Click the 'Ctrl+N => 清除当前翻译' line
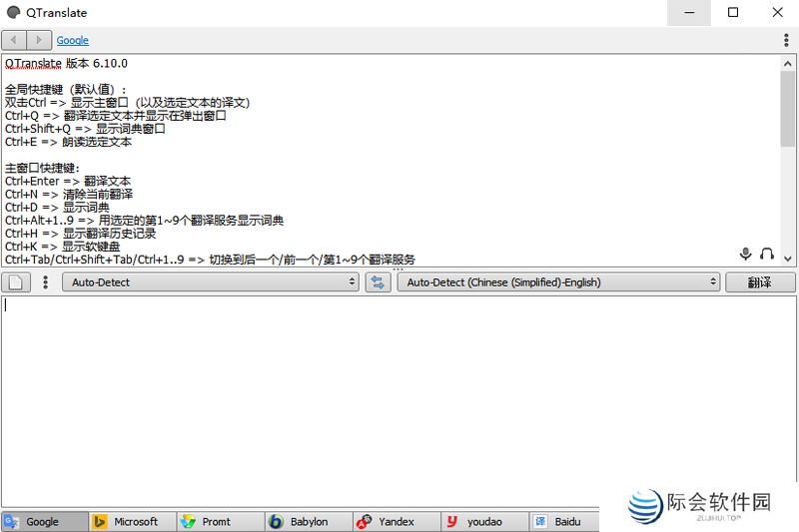 [x=69, y=194]
